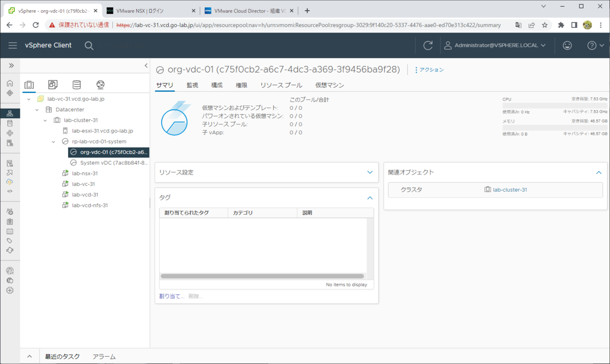Open the 最近のタスク tab

coord(62,356)
